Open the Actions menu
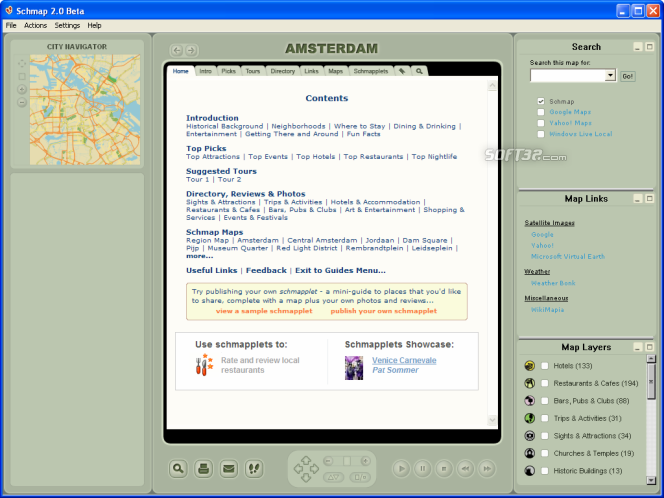The image size is (664, 498). click(36, 25)
